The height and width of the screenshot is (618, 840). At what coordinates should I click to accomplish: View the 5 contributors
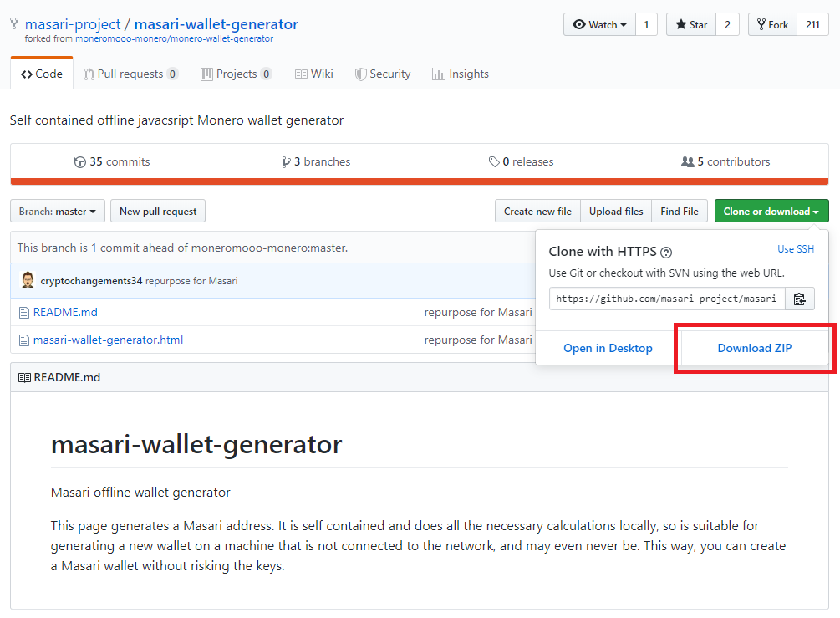pyautogui.click(x=725, y=162)
